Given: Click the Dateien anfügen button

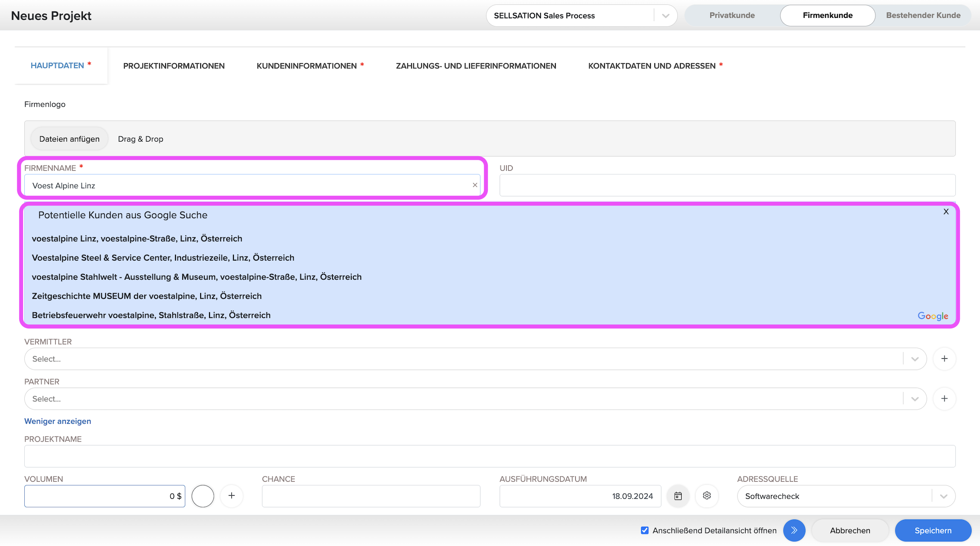Looking at the screenshot, I should click(x=69, y=139).
